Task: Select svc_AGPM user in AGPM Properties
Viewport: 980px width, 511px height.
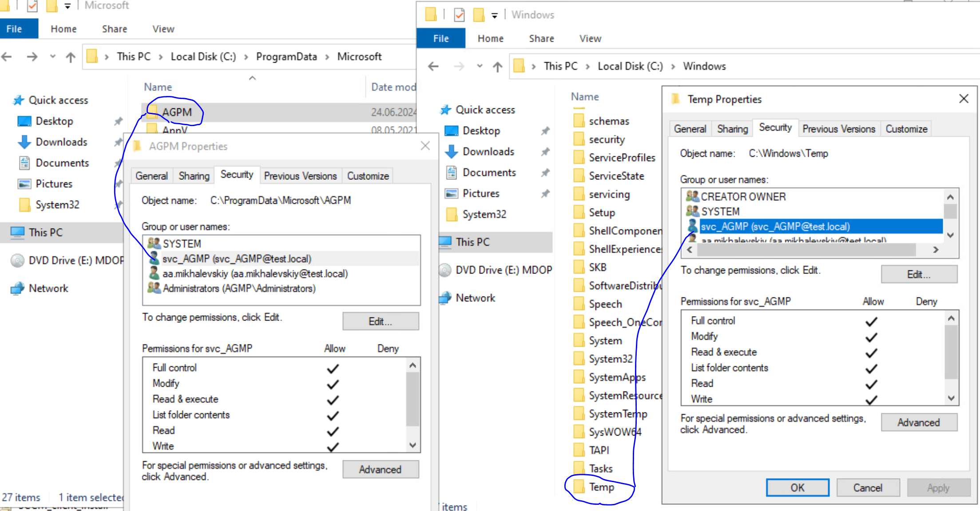Action: click(x=237, y=258)
